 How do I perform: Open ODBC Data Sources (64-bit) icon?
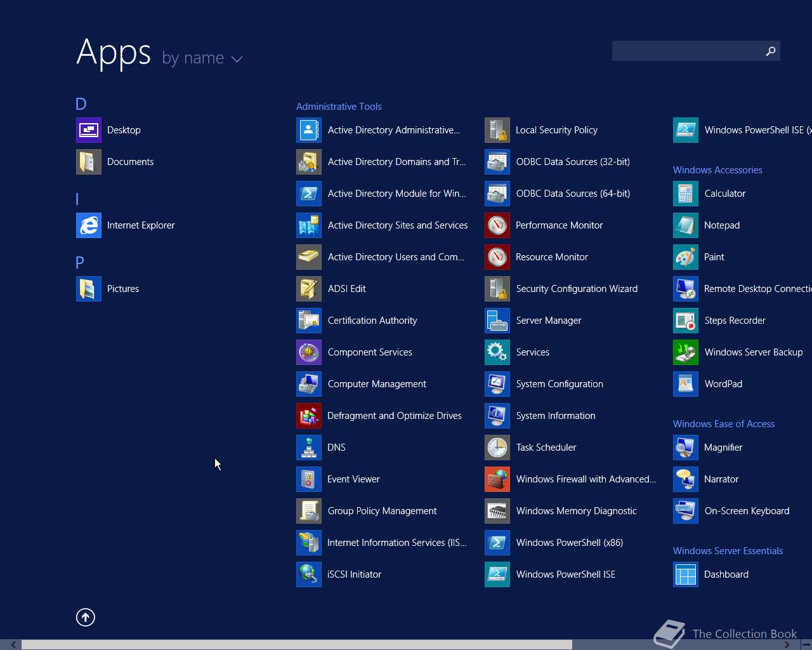coord(497,194)
